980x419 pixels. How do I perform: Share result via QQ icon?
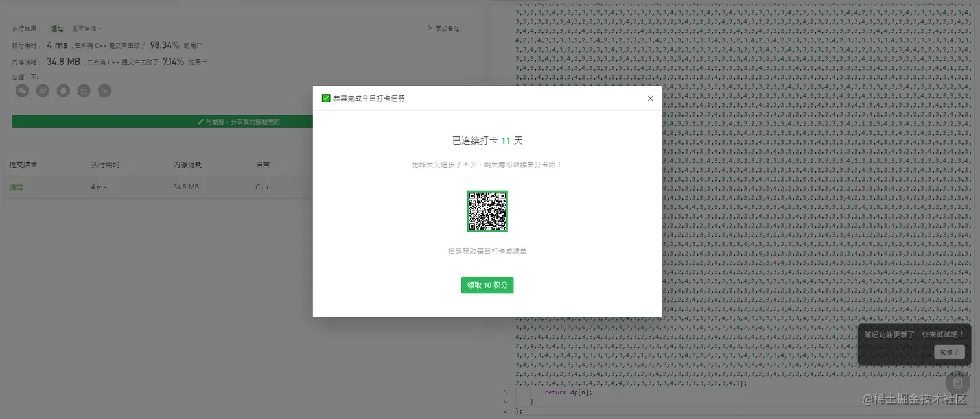(x=64, y=91)
